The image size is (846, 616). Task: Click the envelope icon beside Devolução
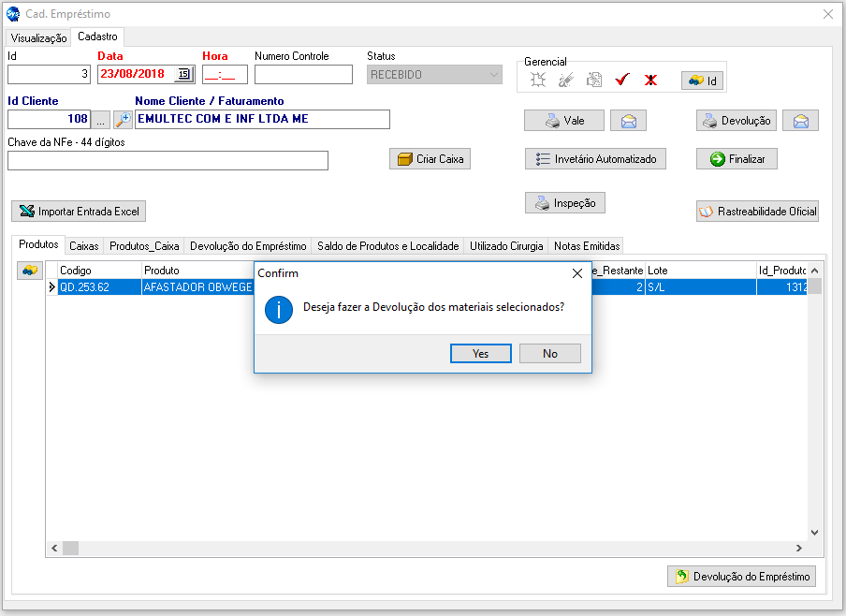tap(800, 121)
